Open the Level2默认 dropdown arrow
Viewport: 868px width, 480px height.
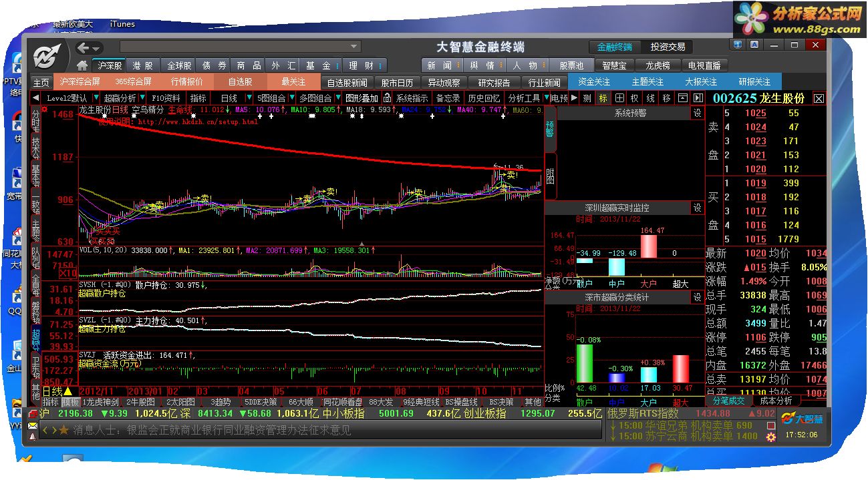[97, 98]
